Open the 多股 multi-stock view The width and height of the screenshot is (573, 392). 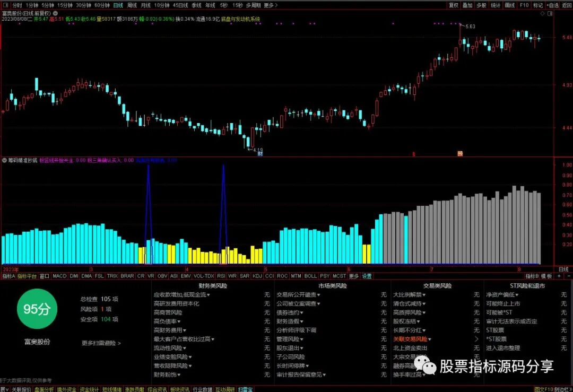coord(481,5)
